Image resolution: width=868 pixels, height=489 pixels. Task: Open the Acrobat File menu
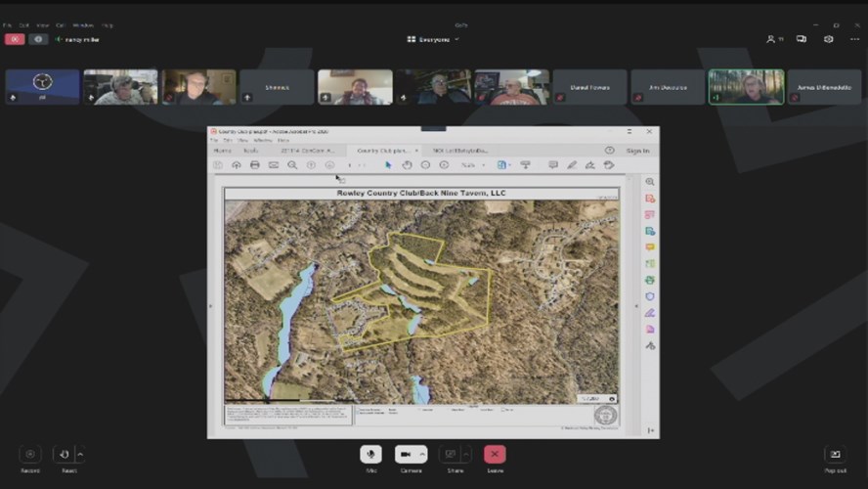click(214, 141)
